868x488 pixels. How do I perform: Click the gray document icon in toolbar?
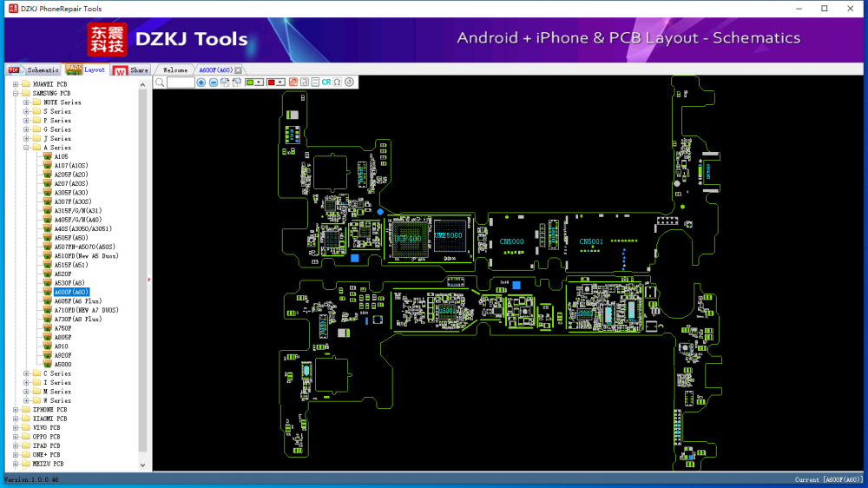coord(305,82)
